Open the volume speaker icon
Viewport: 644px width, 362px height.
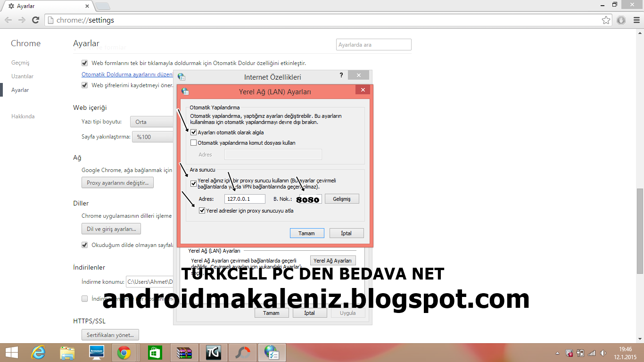(x=603, y=353)
